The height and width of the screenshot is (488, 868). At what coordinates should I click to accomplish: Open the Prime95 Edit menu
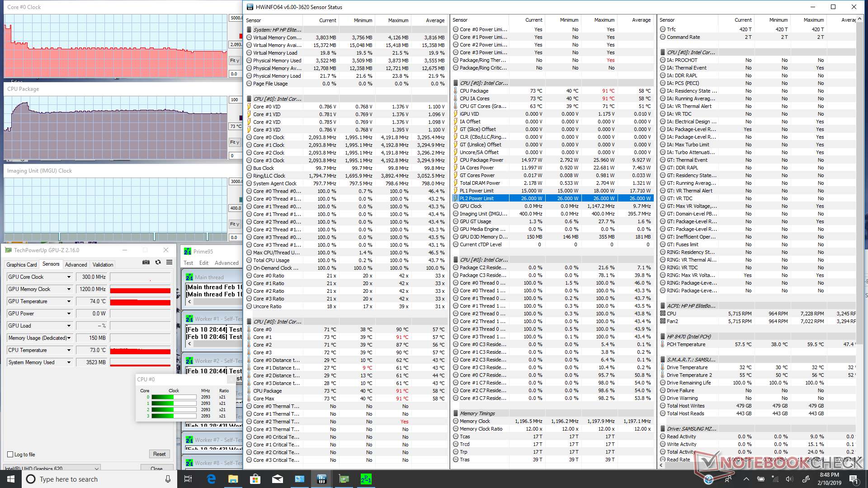[x=204, y=263]
